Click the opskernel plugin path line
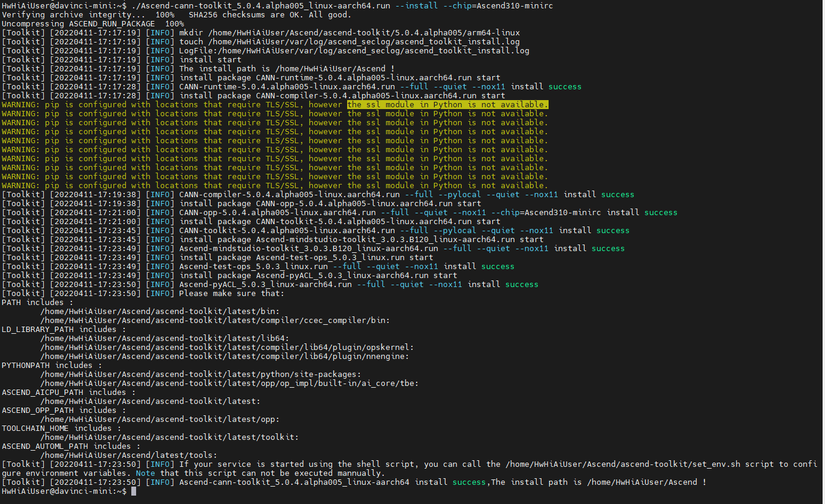The width and height of the screenshot is (825, 504). point(227,348)
